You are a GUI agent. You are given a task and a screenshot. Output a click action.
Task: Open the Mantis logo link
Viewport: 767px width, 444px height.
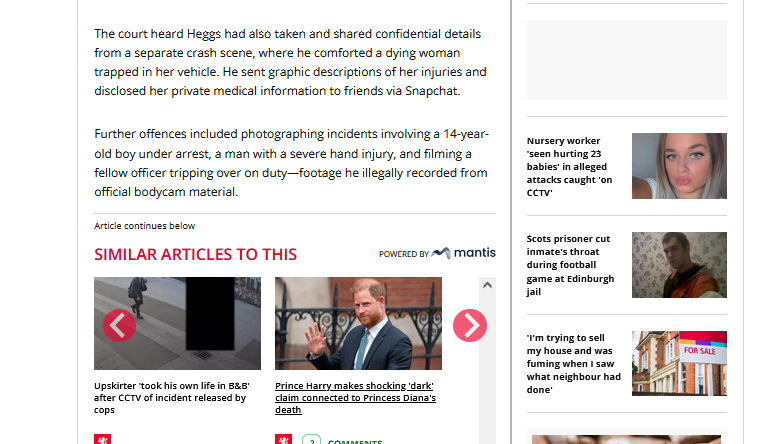(463, 253)
